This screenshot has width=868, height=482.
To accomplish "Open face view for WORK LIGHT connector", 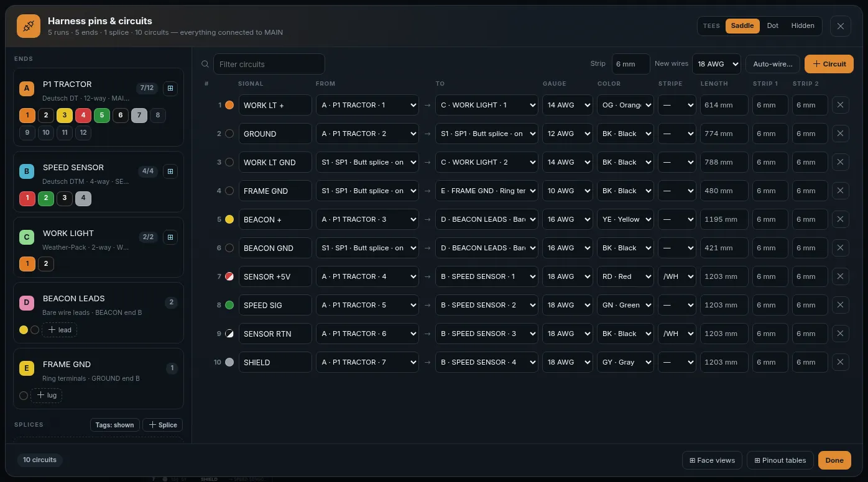I will (170, 237).
